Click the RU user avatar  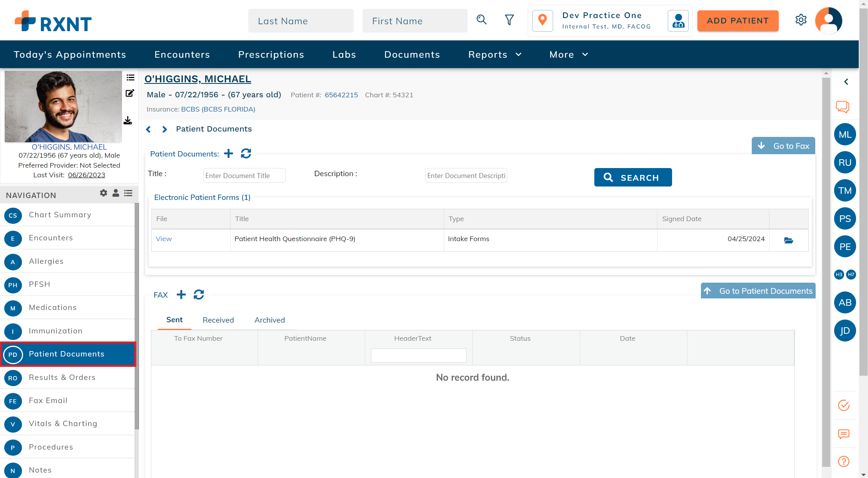pos(845,163)
